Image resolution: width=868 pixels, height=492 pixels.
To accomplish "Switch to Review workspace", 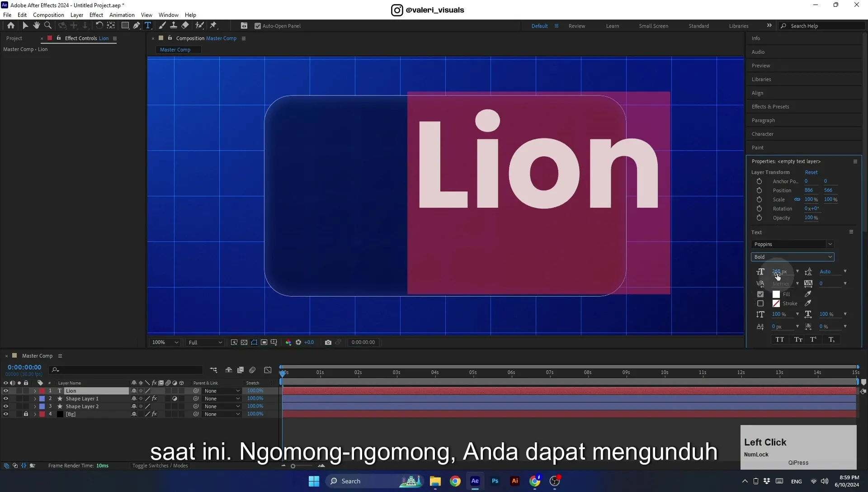I will pos(577,26).
